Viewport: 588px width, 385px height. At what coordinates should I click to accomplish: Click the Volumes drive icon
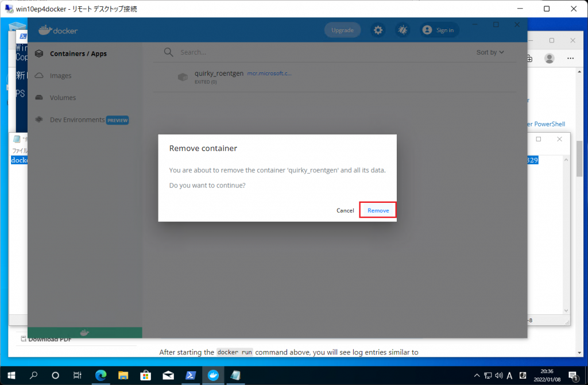point(39,98)
